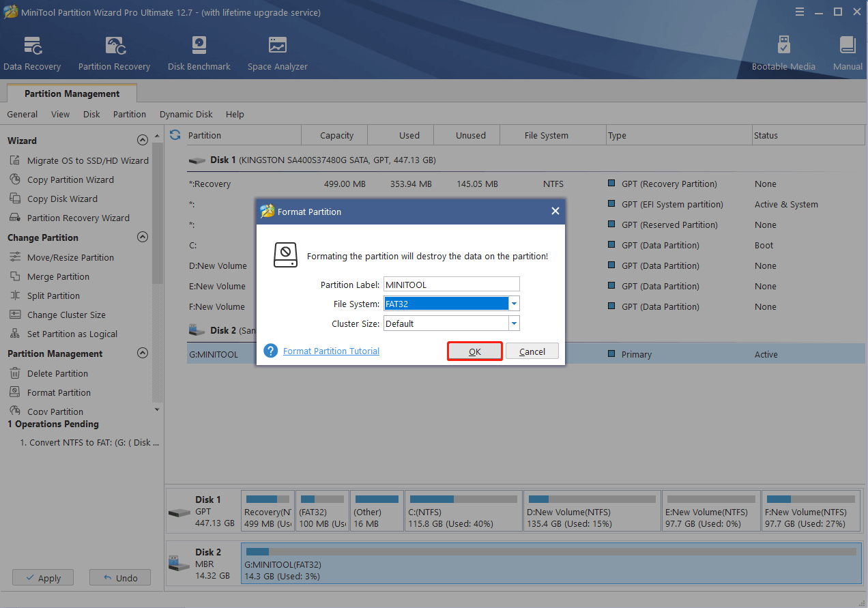Open Disk Benchmark tool
Image resolution: width=868 pixels, height=608 pixels.
click(199, 54)
